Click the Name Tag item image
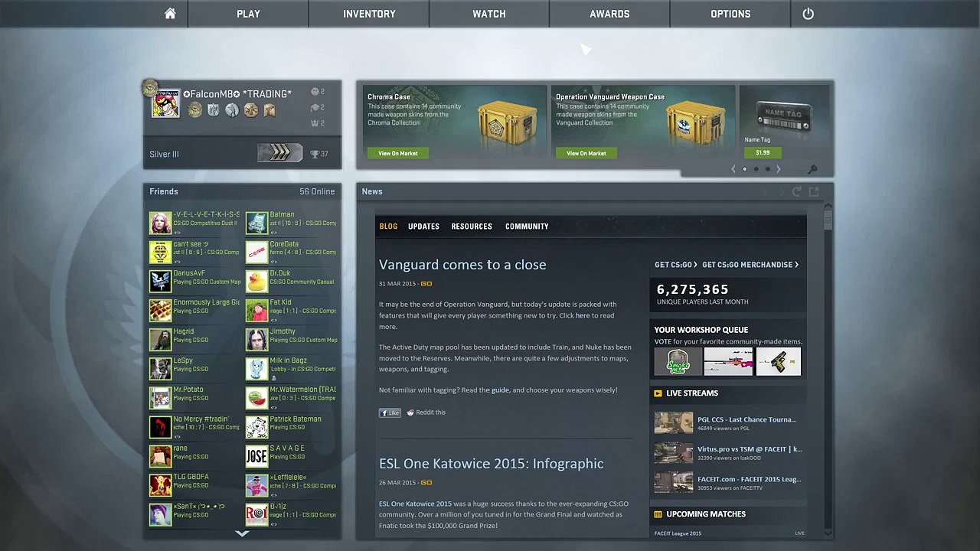This screenshot has width=980, height=551. [784, 116]
